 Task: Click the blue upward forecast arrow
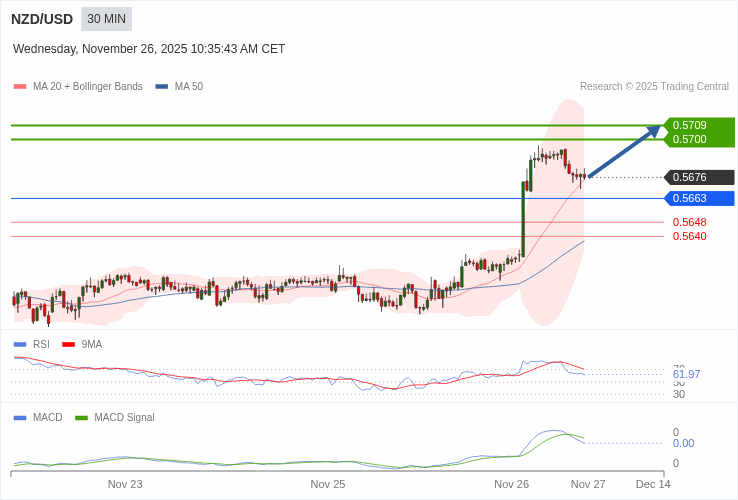tap(625, 151)
